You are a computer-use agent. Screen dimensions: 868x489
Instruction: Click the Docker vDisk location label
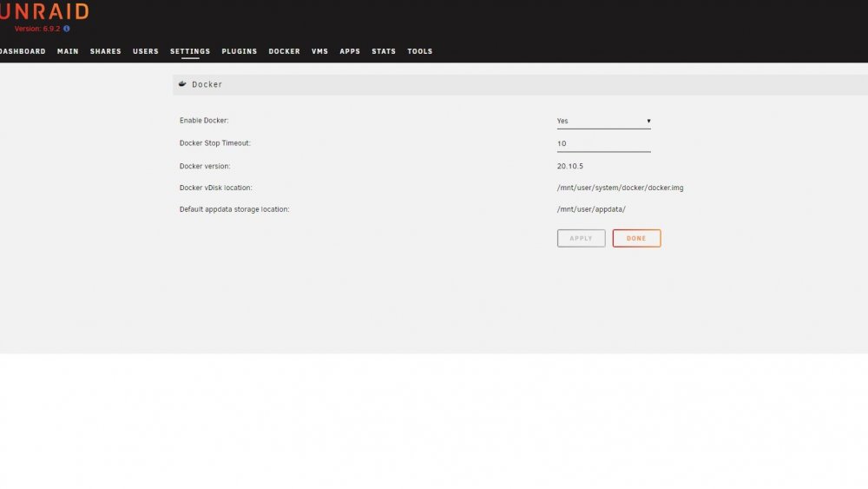(216, 188)
